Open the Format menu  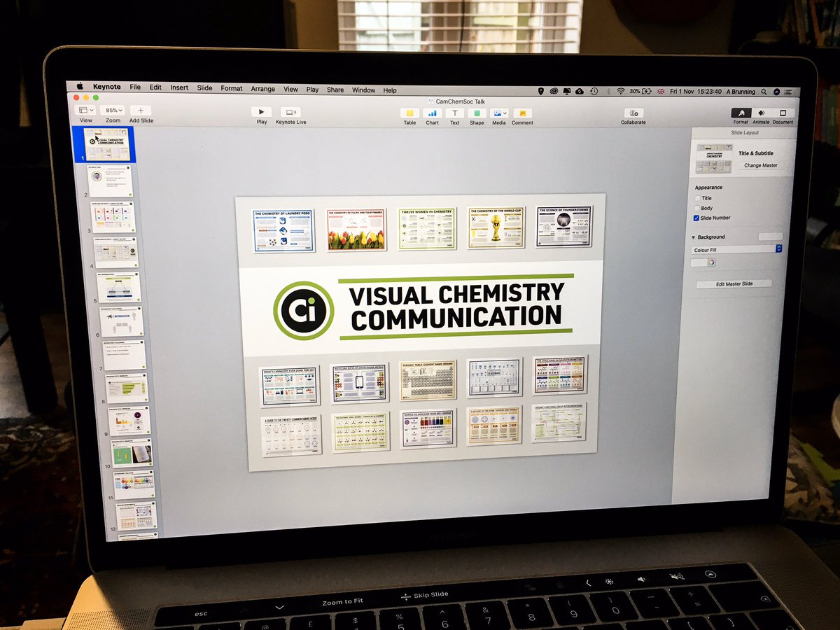click(232, 88)
